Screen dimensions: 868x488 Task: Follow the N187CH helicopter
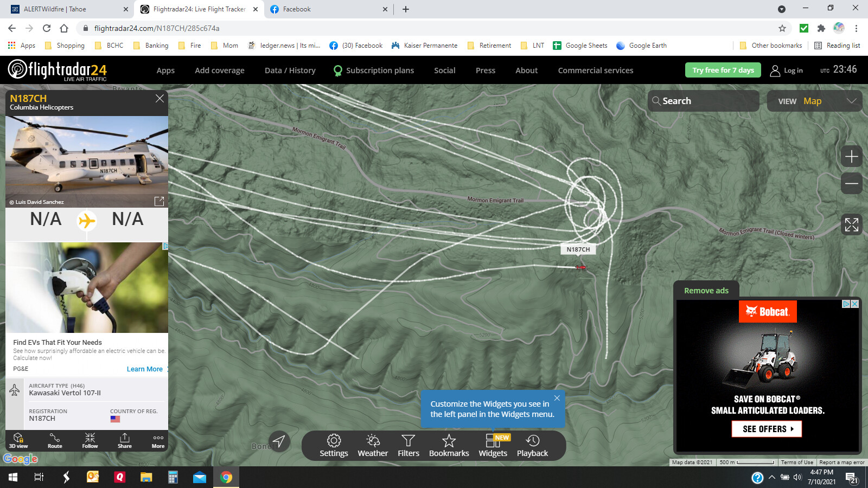(90, 440)
